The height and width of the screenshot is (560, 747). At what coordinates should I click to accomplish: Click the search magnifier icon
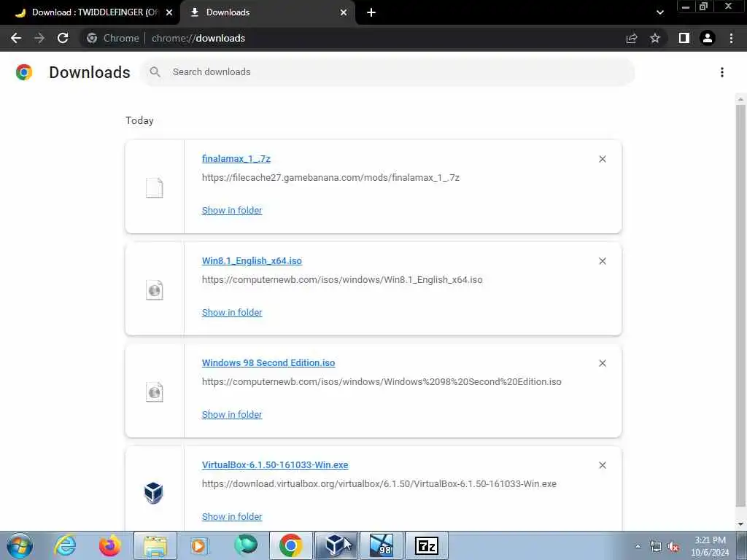coord(155,72)
